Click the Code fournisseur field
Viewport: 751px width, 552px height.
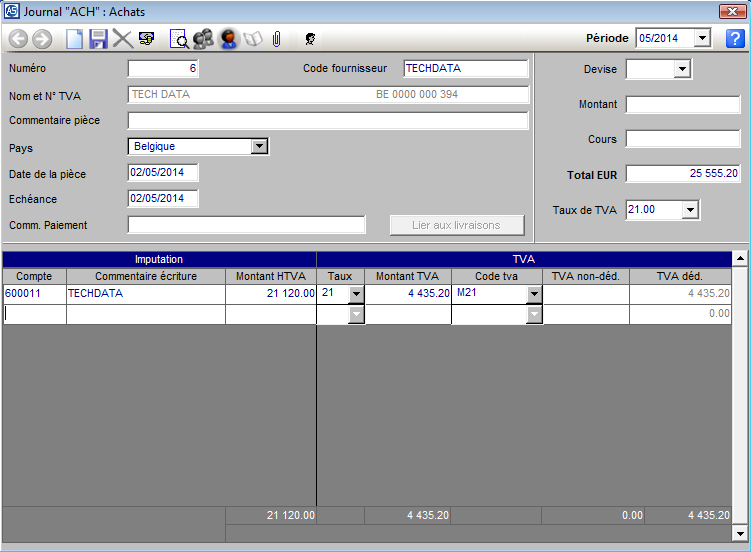pos(465,69)
